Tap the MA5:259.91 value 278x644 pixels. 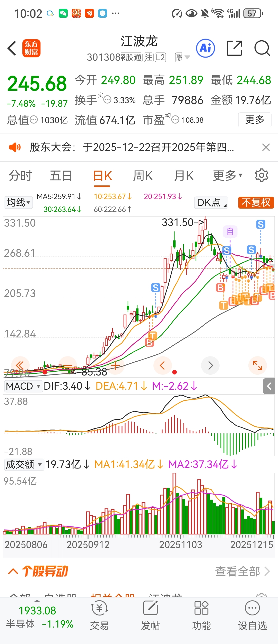click(x=59, y=196)
